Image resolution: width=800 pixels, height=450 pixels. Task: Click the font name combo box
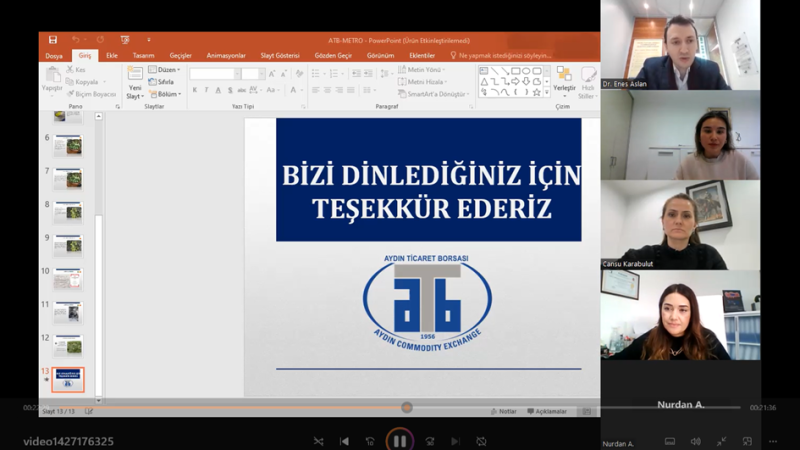(214, 74)
